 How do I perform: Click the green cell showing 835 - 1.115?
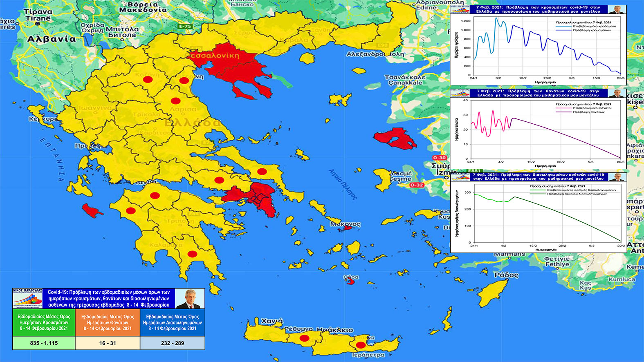tap(44, 343)
